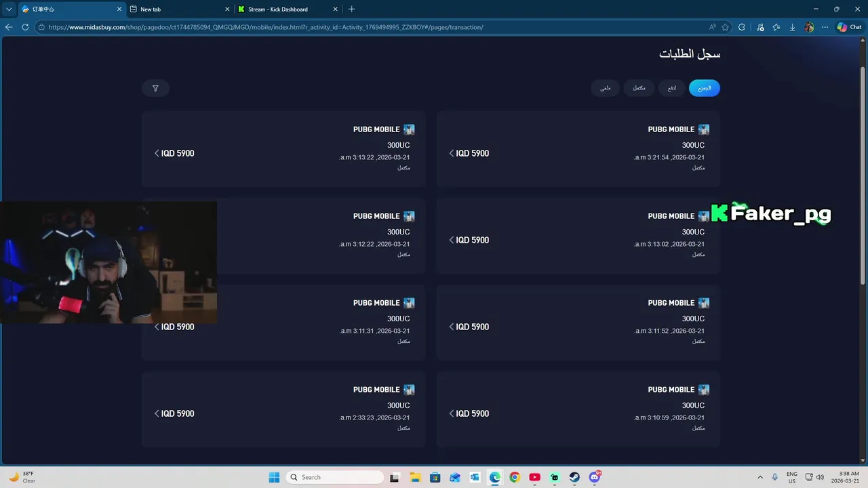This screenshot has height=488, width=868.
Task: Expand chevron on the 2:33:23 order card
Action: pyautogui.click(x=157, y=413)
